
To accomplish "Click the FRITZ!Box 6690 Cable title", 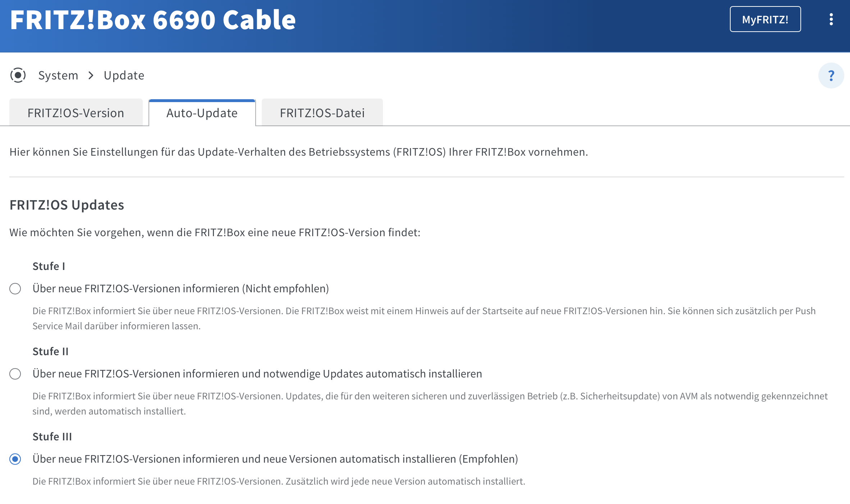I will coord(153,19).
